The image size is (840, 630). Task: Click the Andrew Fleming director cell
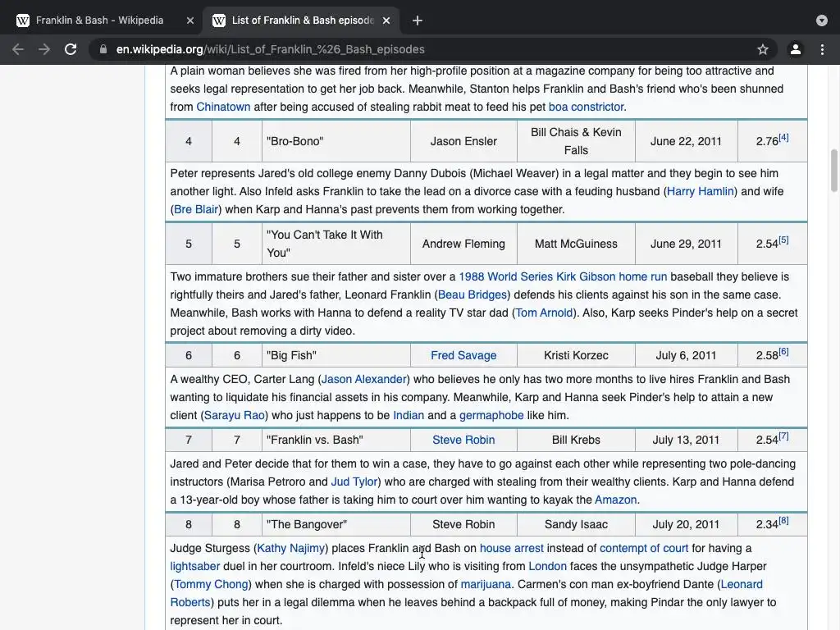click(x=463, y=244)
